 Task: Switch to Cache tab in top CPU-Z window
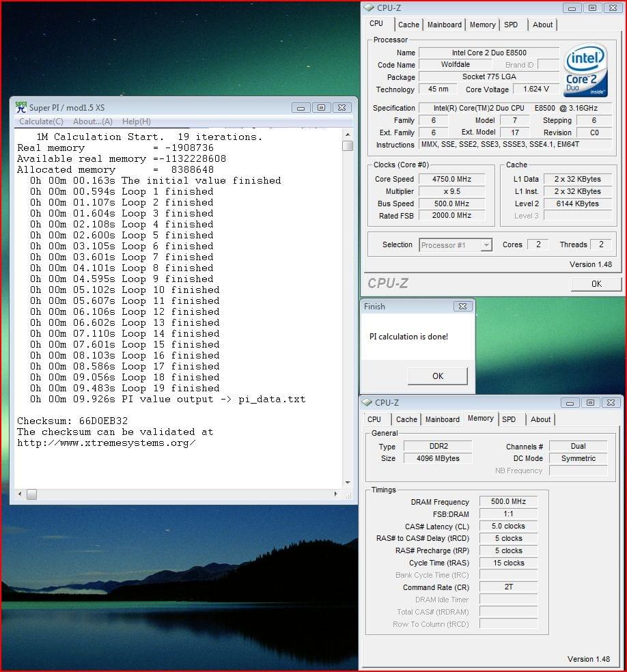tap(408, 25)
